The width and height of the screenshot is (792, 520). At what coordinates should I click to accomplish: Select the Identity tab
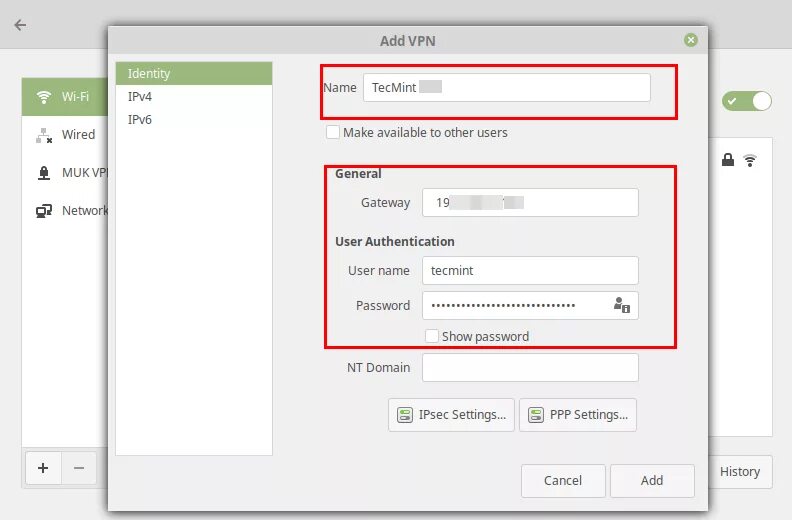tap(194, 73)
